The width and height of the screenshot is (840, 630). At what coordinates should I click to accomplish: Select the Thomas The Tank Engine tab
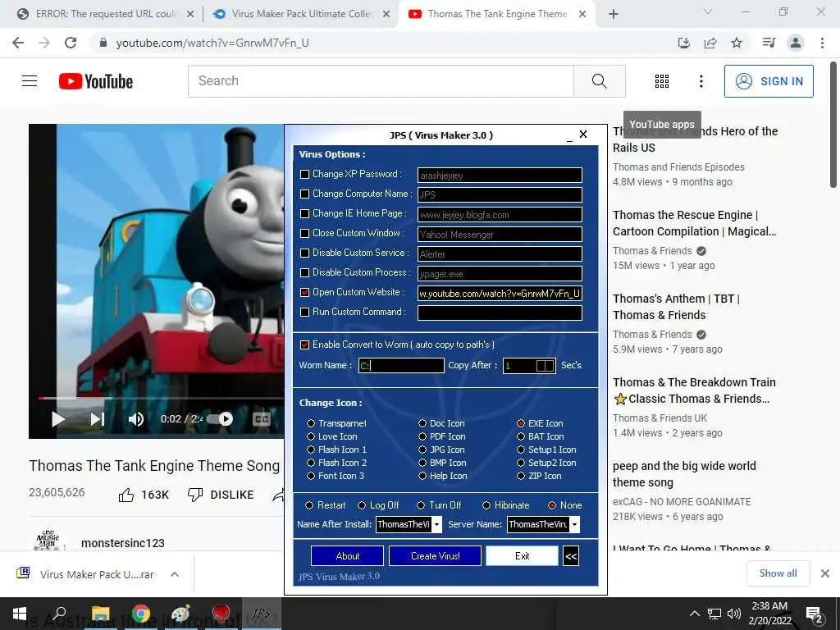[497, 14]
